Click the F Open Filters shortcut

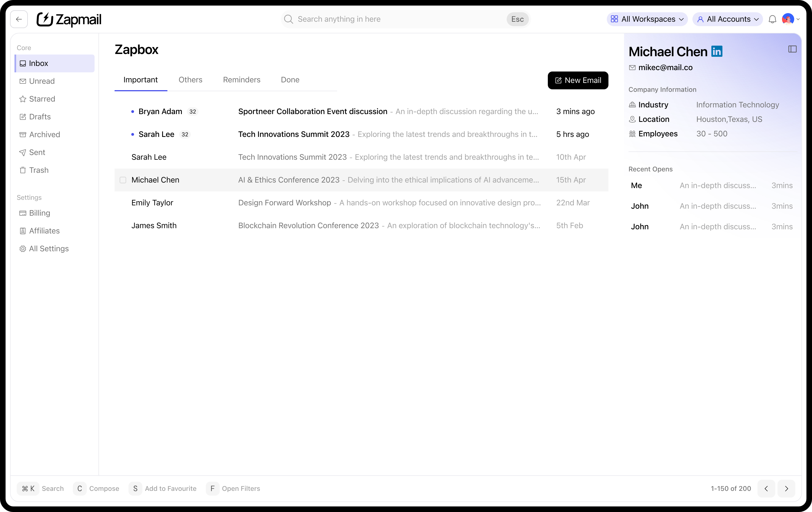pos(233,488)
